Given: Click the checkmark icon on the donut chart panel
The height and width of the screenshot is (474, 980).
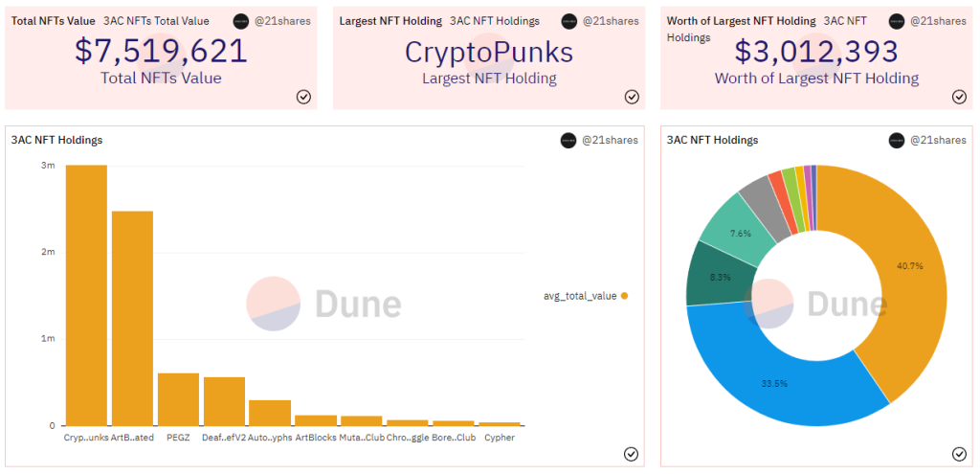Looking at the screenshot, I should coord(959,454).
